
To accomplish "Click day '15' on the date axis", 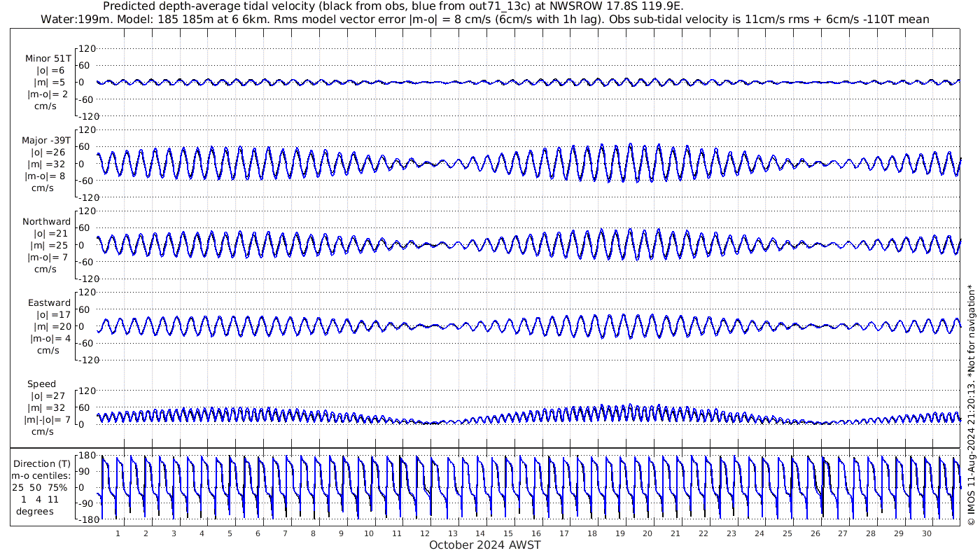I will click(x=508, y=533).
